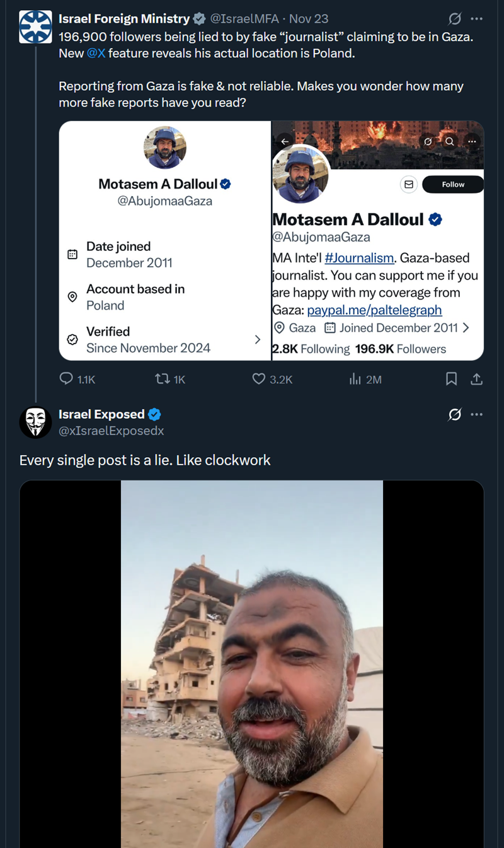Click the repost icon showing 1K
This screenshot has height=848, width=504.
pyautogui.click(x=162, y=379)
